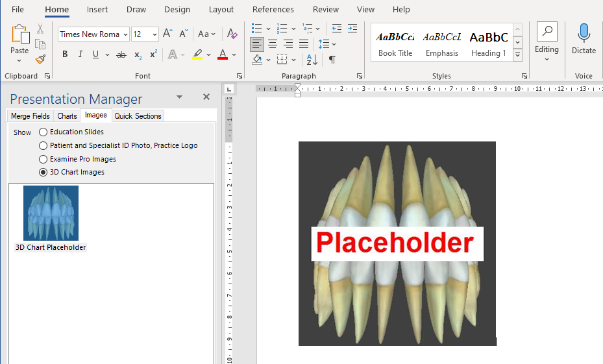Open the Quick Sections tab
This screenshot has width=603, height=364.
point(138,116)
